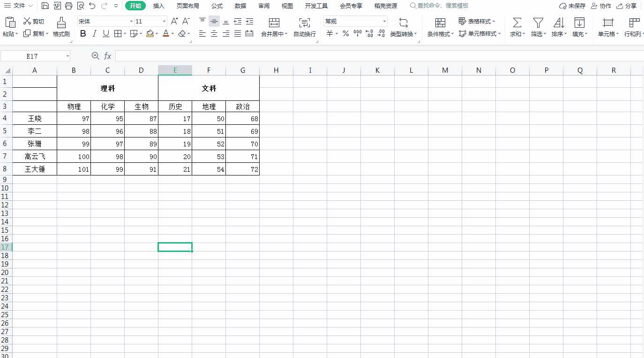644x358 pixels.
Task: Click the Unsaved (未保存) cloud button
Action: (x=572, y=6)
